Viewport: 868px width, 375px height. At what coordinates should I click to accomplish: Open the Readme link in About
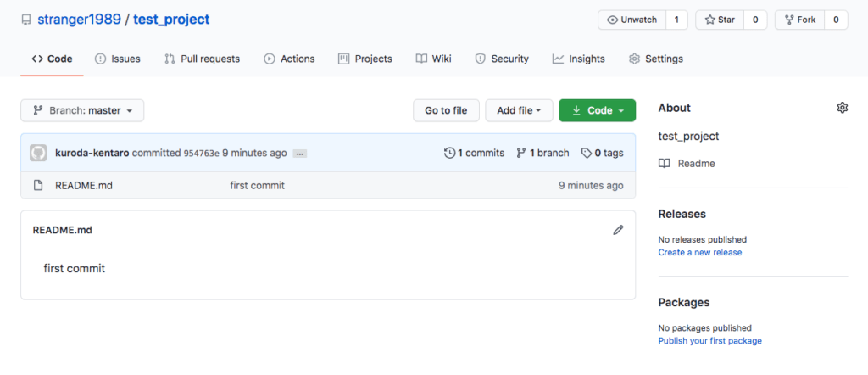(687, 164)
